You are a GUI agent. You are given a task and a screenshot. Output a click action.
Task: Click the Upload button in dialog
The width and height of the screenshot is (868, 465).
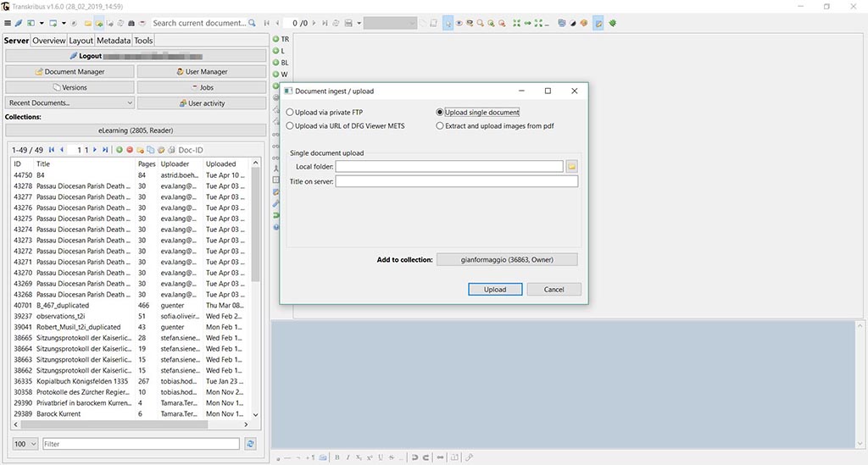[x=495, y=289]
